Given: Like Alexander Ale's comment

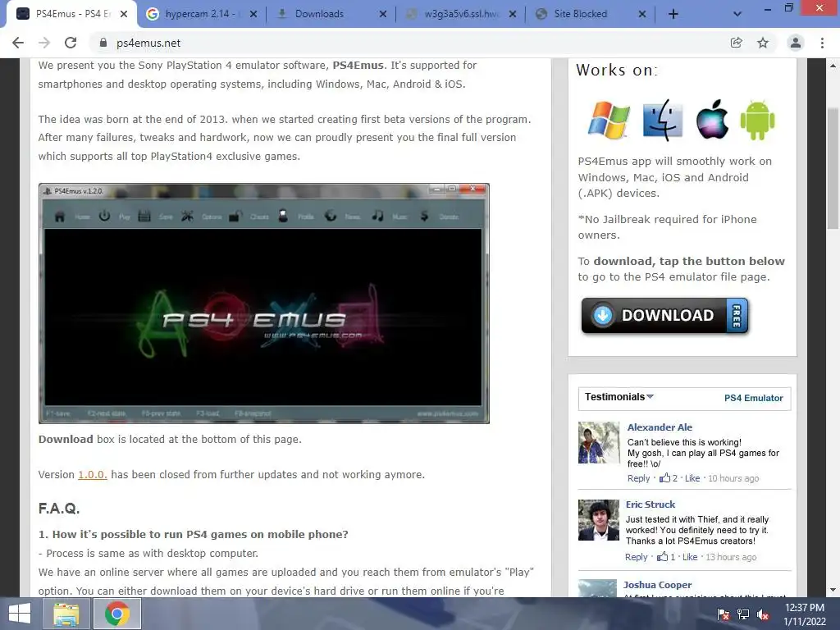Looking at the screenshot, I should pyautogui.click(x=692, y=478).
